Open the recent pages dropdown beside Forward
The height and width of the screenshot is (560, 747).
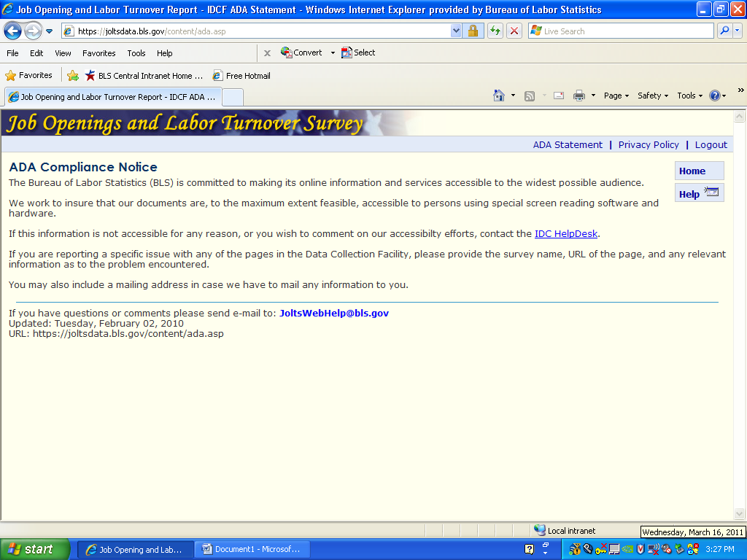click(49, 31)
